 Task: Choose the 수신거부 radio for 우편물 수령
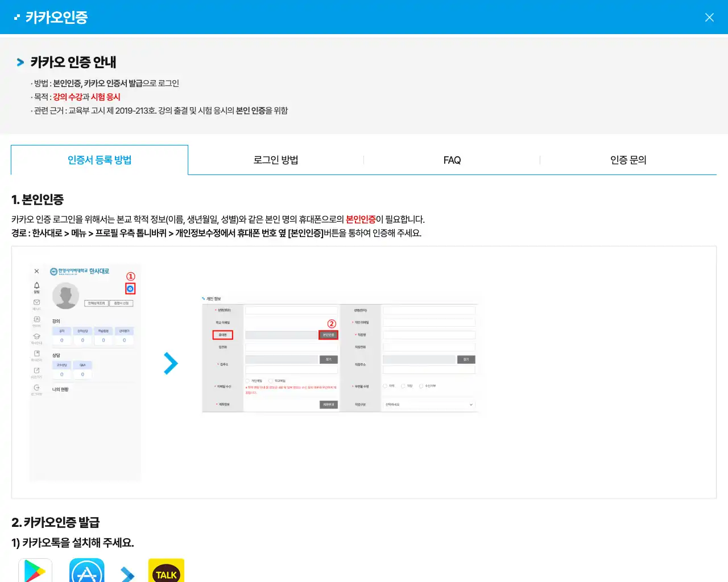click(420, 385)
